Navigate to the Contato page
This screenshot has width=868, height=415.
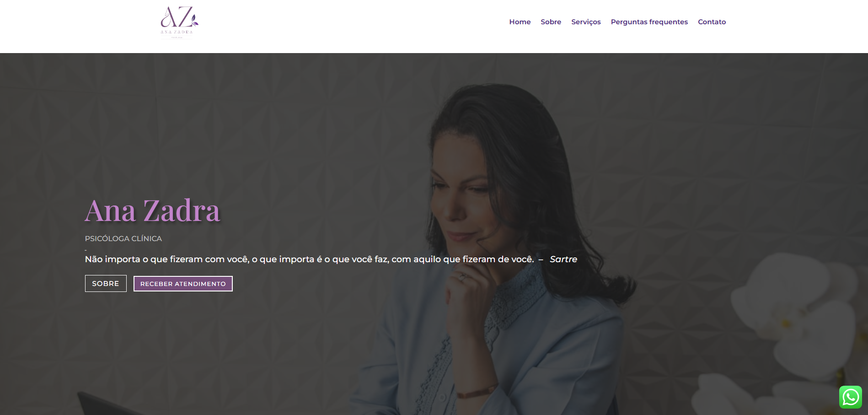click(x=712, y=22)
